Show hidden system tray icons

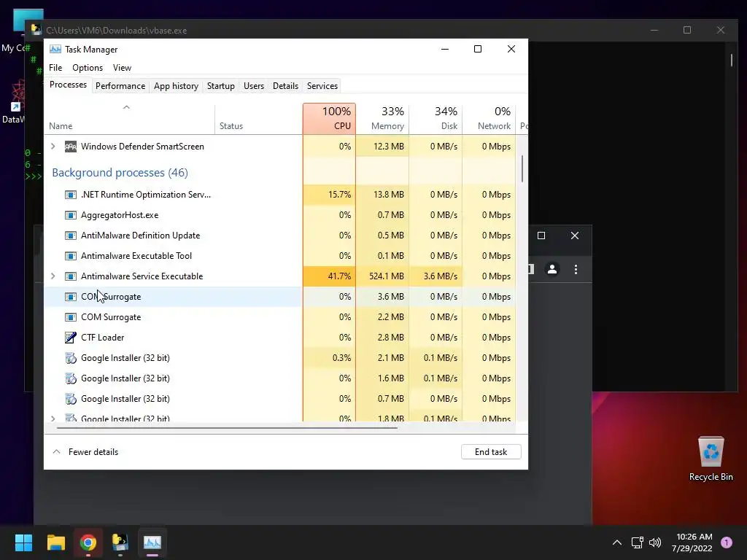[617, 542]
